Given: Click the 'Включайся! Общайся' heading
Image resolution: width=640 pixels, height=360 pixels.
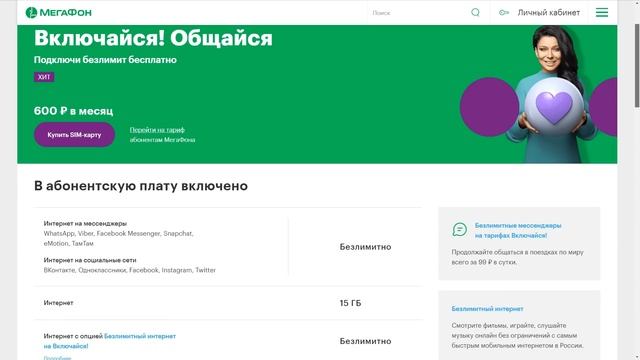Looking at the screenshot, I should point(153,38).
